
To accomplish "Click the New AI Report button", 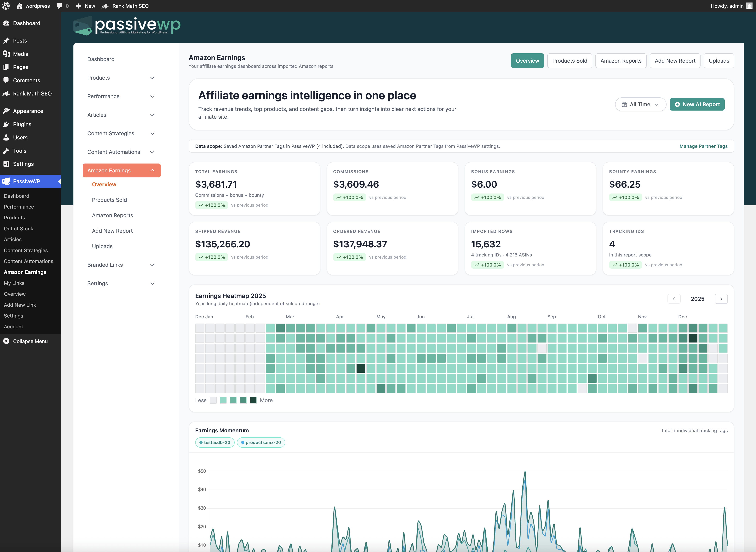I will 697,104.
